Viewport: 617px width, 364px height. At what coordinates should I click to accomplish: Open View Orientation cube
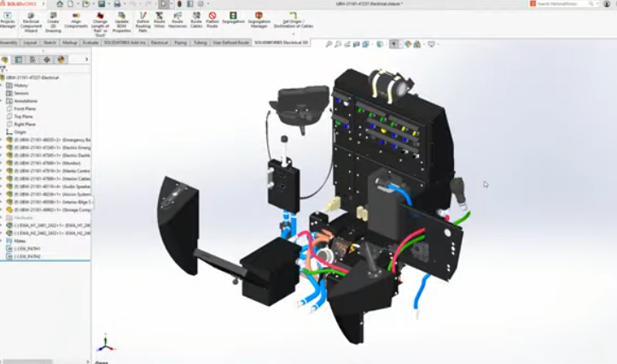(x=365, y=44)
